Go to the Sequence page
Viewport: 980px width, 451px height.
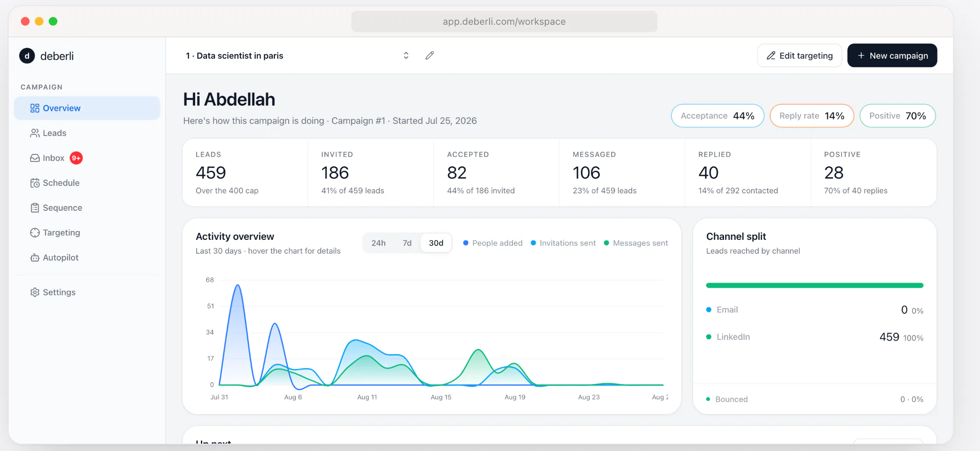[x=87, y=208]
